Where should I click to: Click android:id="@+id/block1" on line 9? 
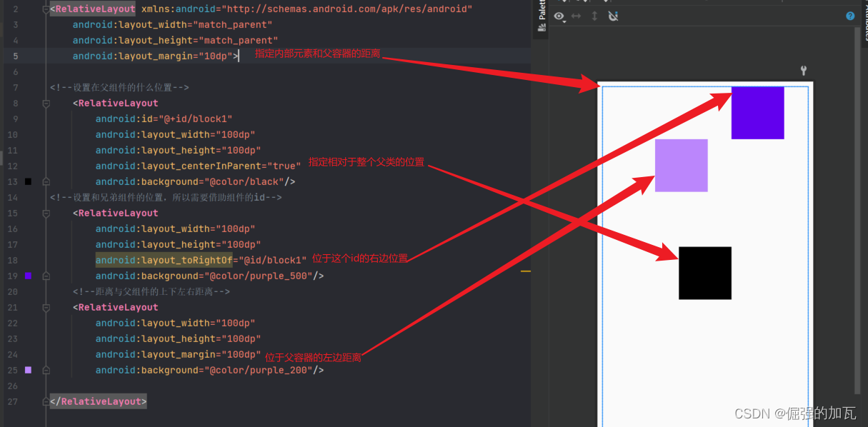pyautogui.click(x=164, y=119)
